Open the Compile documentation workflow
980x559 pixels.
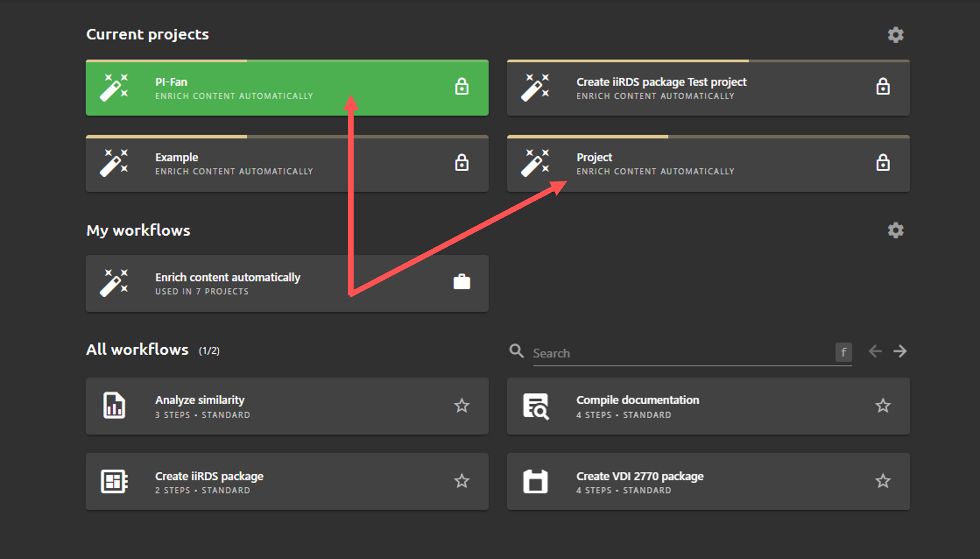pos(708,406)
